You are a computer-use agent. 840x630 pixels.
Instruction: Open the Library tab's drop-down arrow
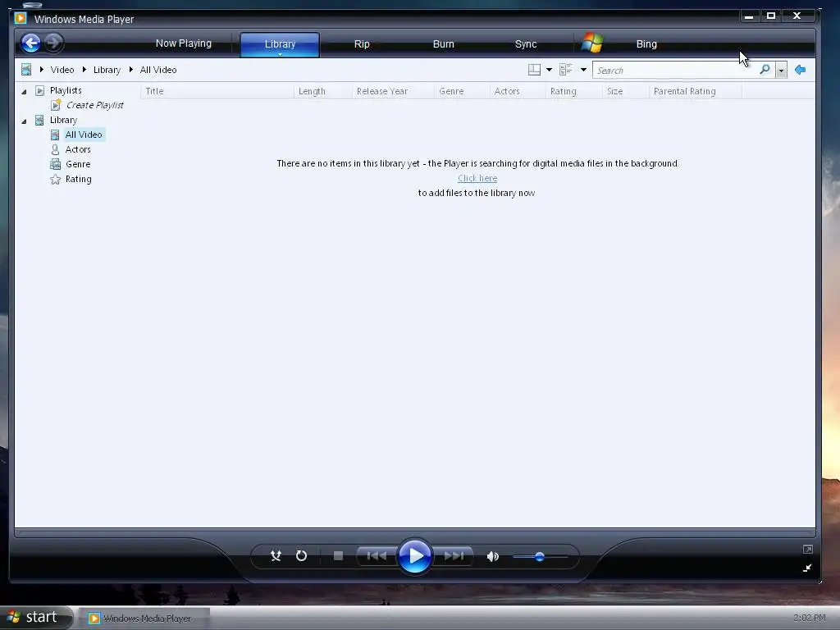tap(280, 54)
